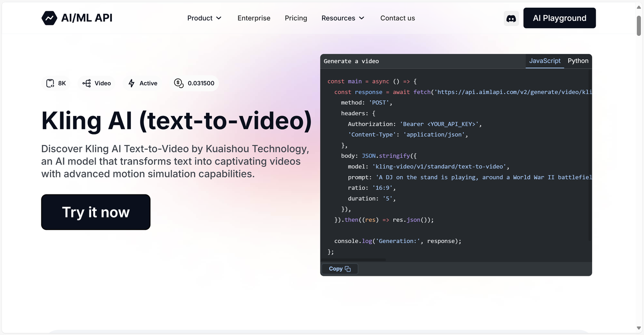Click the model 'kling-video/v1/standard/text-to-video' string

[x=440, y=167]
